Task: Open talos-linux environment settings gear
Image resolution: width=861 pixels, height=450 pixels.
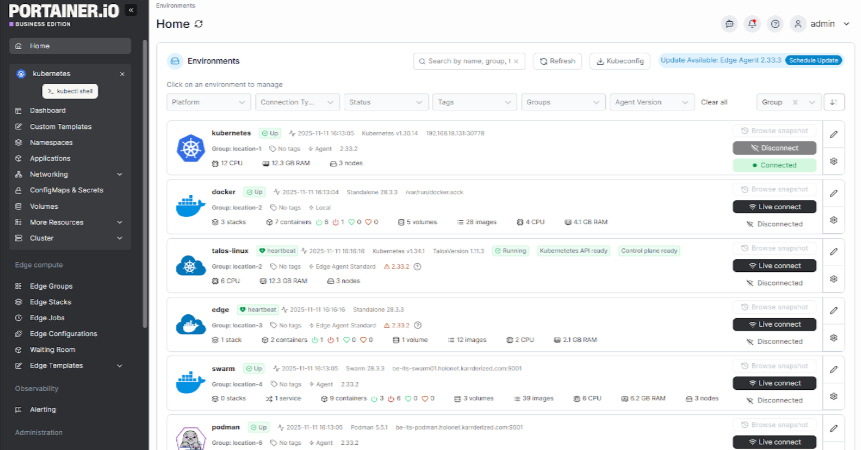Action: [x=834, y=279]
